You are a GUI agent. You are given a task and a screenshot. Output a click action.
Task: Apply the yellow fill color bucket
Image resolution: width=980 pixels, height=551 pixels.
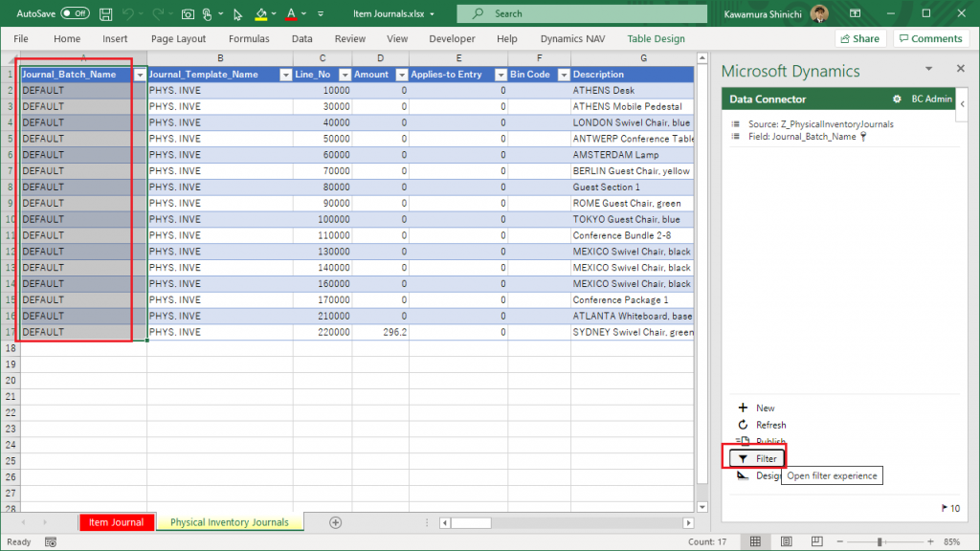pos(261,13)
